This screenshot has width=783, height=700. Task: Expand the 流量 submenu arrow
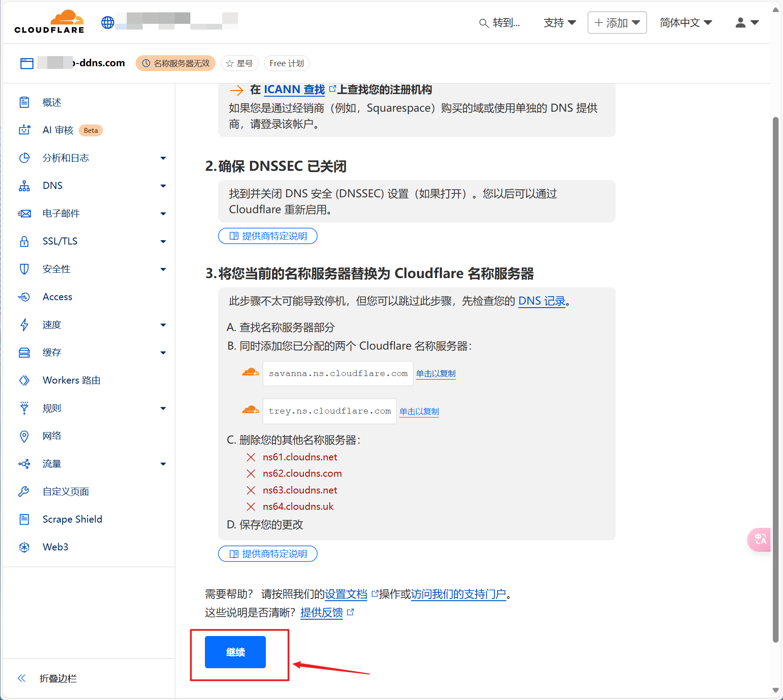[x=163, y=464]
